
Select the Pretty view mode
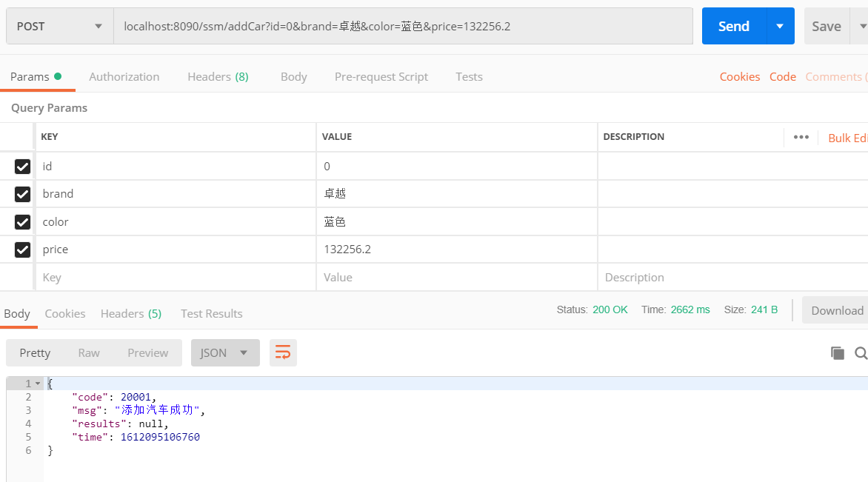coord(35,352)
